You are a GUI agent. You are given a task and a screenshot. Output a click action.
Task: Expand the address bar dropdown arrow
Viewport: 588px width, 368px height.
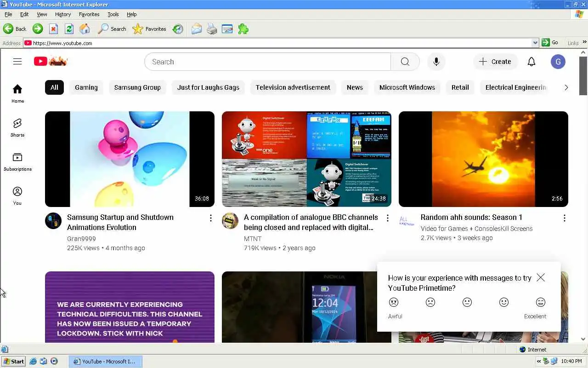click(x=535, y=43)
